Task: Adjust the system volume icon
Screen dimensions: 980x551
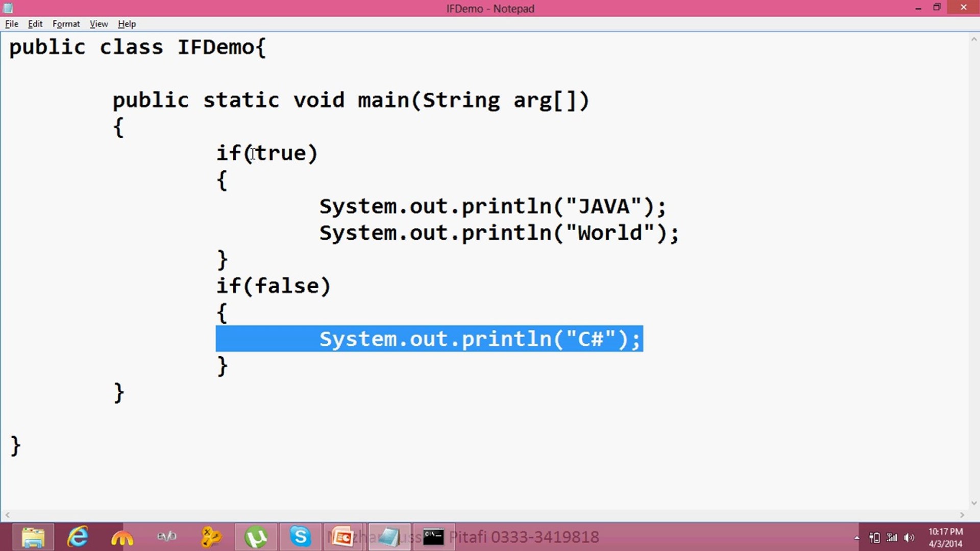Action: click(x=909, y=537)
